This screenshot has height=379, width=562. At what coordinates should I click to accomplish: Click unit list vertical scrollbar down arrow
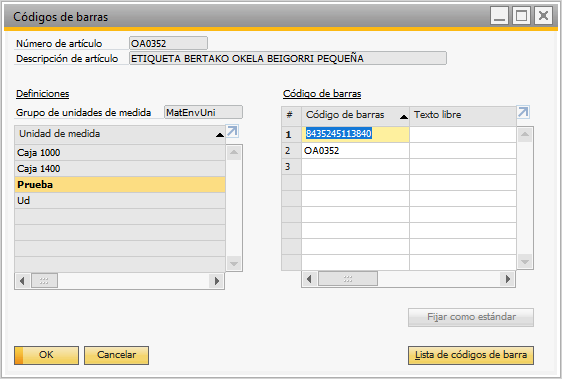click(x=234, y=264)
